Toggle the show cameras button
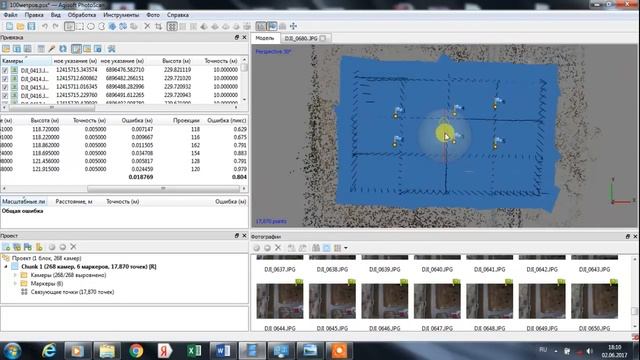 click(x=261, y=26)
